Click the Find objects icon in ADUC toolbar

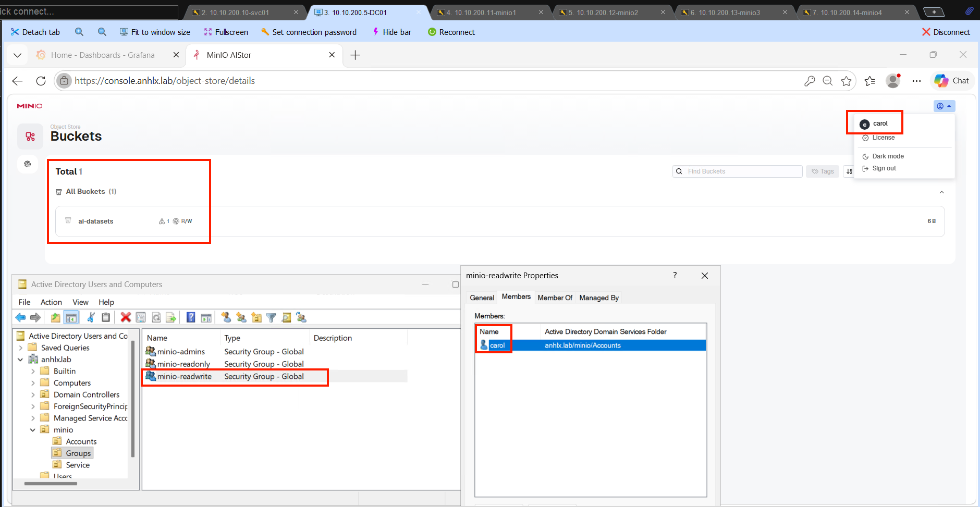click(x=286, y=317)
